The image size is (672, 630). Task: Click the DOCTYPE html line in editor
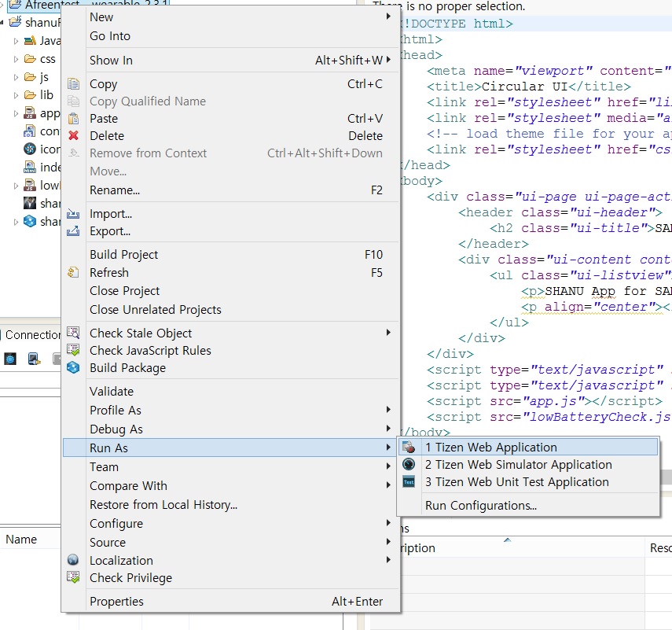pyautogui.click(x=457, y=24)
